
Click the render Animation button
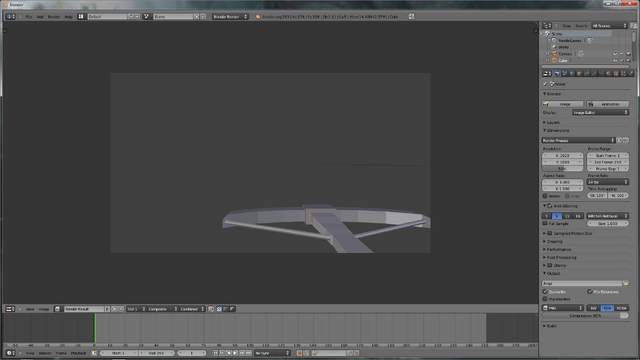(608, 104)
